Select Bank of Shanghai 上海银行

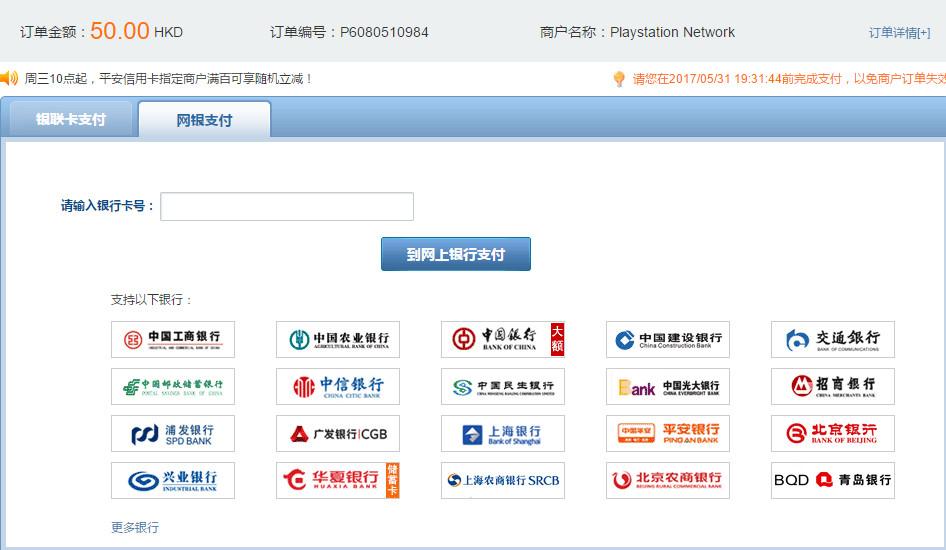pos(503,434)
